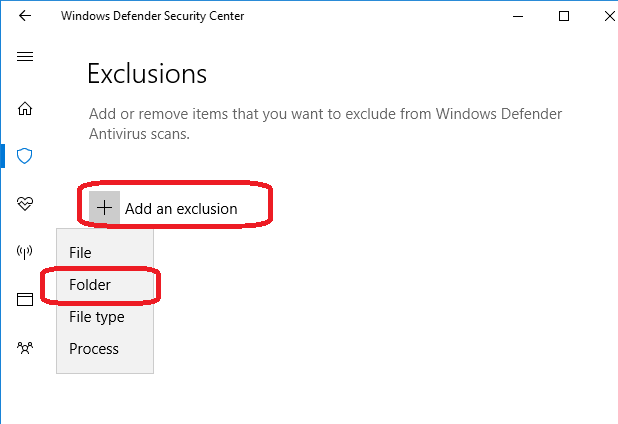Select Virus & threat protection shield icon
The width and height of the screenshot is (618, 424).
click(24, 156)
